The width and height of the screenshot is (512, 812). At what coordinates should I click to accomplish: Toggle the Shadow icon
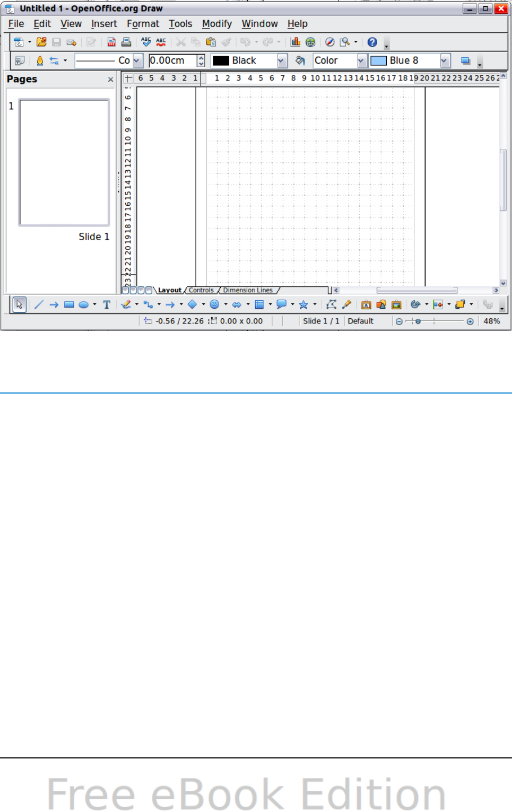coord(465,61)
